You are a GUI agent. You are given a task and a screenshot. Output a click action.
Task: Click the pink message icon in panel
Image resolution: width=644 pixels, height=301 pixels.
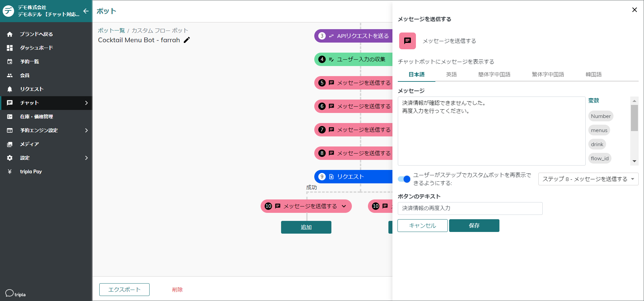[x=407, y=41]
